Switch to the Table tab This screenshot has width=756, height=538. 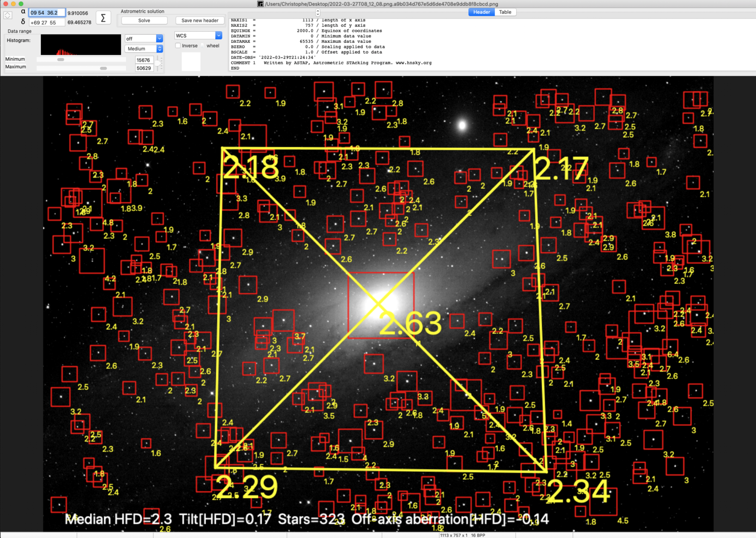505,12
